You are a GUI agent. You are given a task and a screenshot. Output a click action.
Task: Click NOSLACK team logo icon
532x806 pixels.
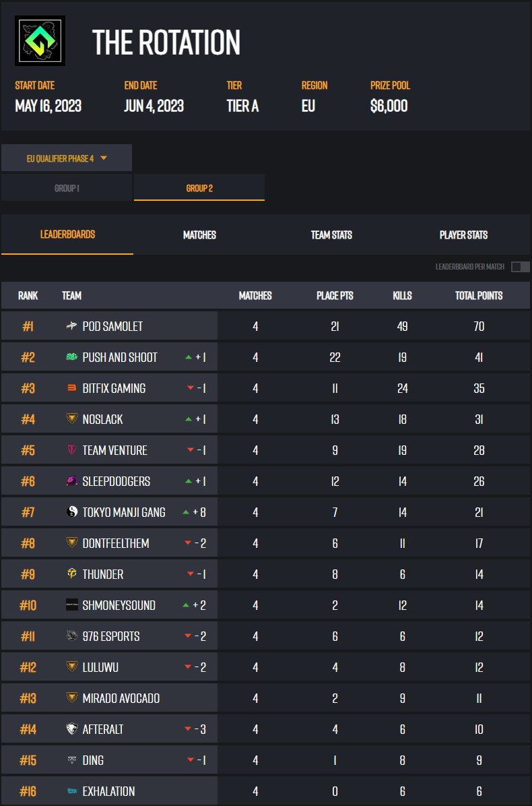click(72, 419)
